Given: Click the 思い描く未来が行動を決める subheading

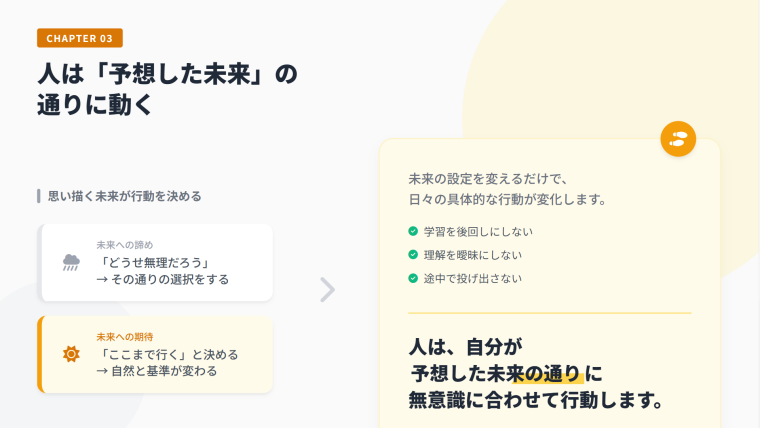Looking at the screenshot, I should 131,196.
